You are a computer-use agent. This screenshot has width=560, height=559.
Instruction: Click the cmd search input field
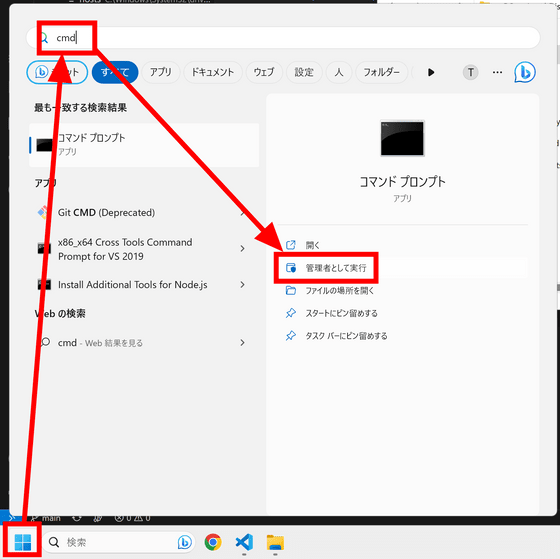point(283,38)
